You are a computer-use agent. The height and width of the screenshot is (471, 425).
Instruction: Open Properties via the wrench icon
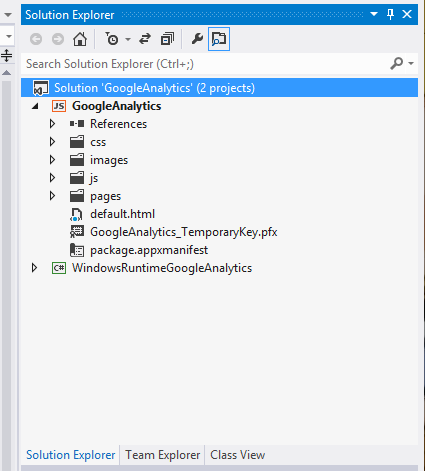tap(197, 39)
